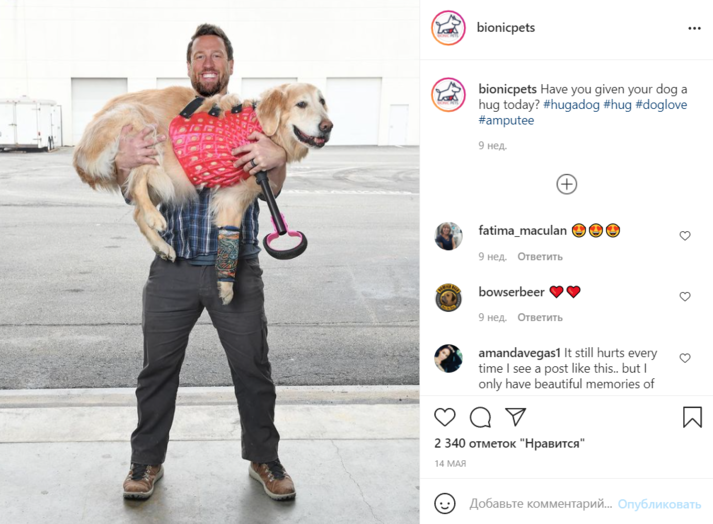The height and width of the screenshot is (524, 713).
Task: Open the three-dot more options menu
Action: click(x=694, y=28)
